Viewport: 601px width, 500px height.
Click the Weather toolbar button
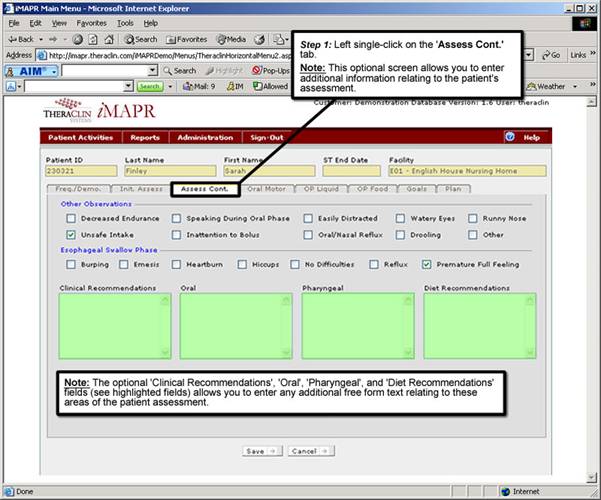click(546, 87)
